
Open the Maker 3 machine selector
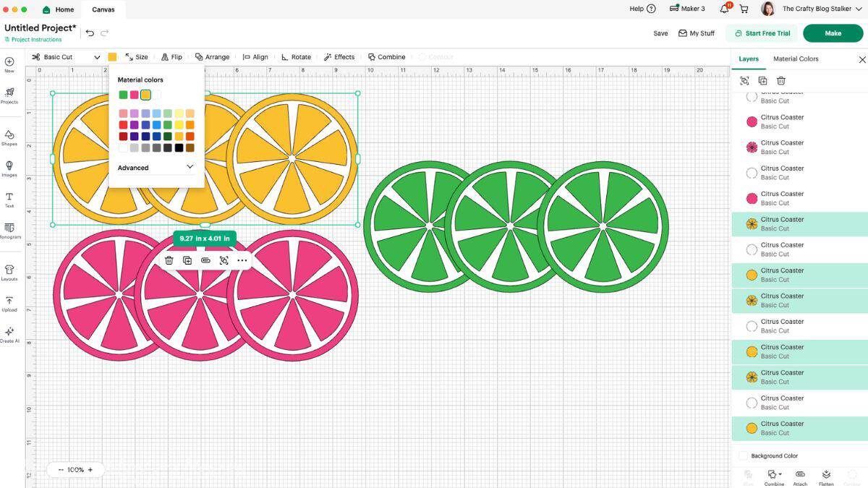tap(687, 9)
